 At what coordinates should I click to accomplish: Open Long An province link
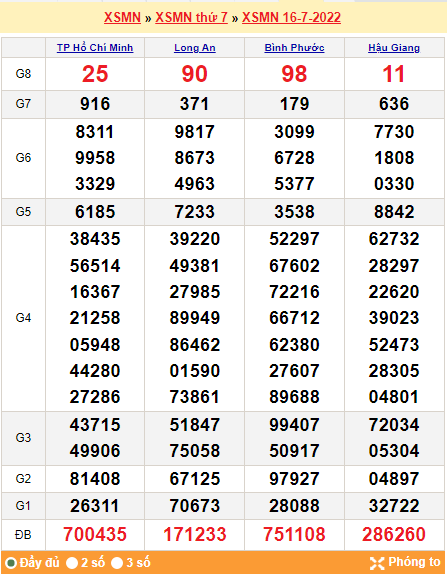[x=195, y=47]
